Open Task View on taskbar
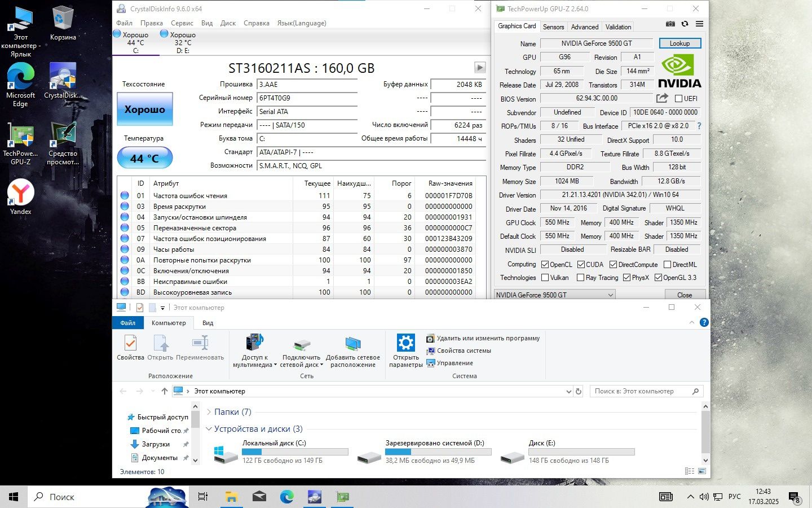The width and height of the screenshot is (812, 508). (203, 497)
